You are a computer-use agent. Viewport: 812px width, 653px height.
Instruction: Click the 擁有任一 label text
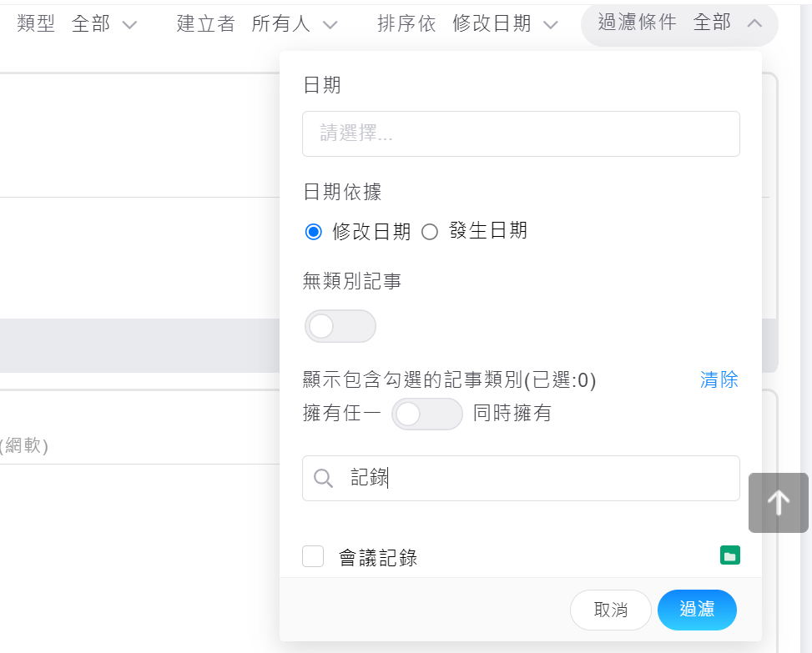point(342,413)
